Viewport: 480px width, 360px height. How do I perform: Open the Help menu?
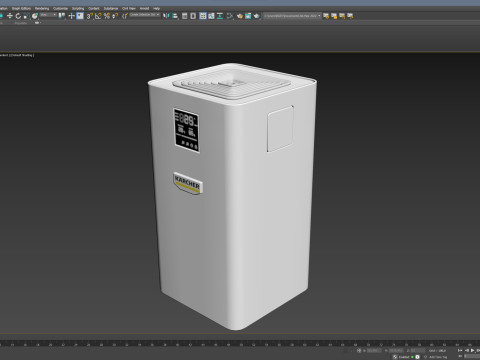click(156, 8)
